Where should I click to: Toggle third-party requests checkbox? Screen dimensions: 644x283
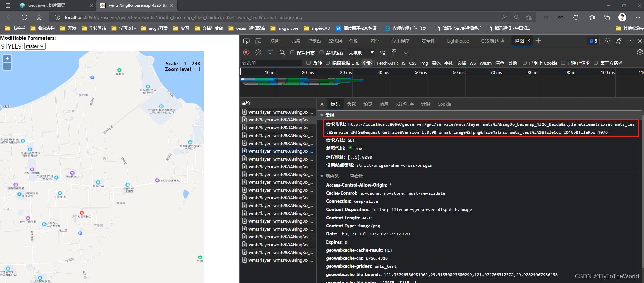point(595,63)
